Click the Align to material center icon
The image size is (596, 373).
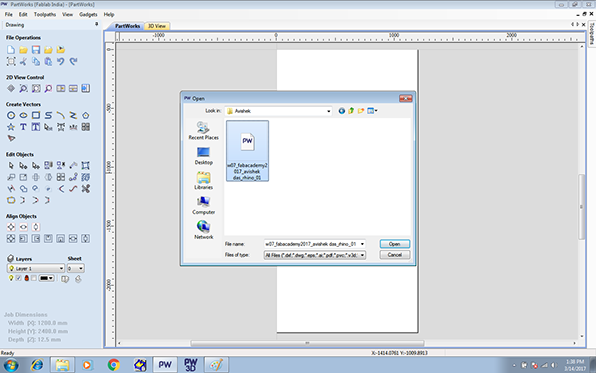tap(11, 227)
